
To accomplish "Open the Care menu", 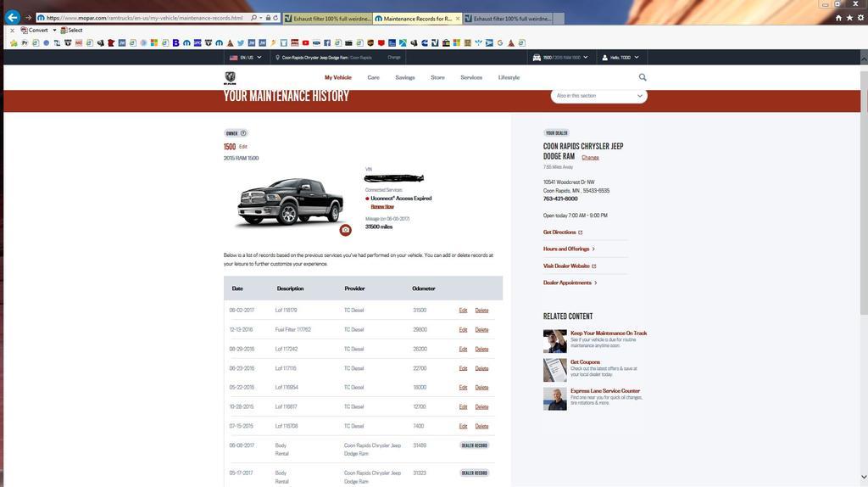I will pos(374,77).
